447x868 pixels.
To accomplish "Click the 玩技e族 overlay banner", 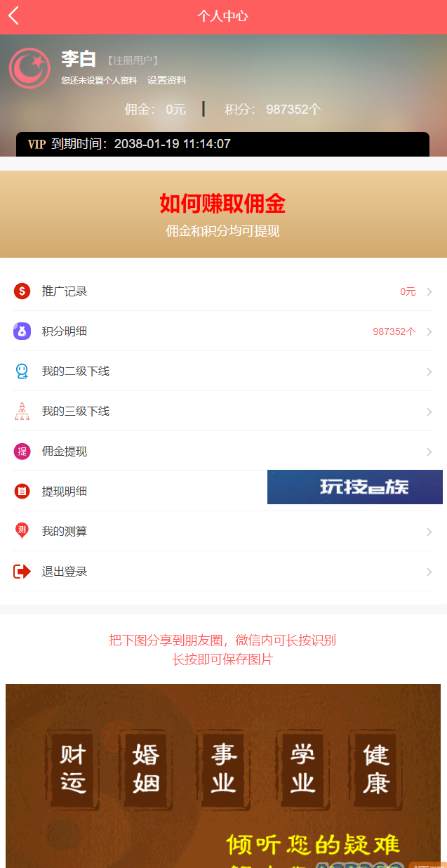I will pos(355,487).
